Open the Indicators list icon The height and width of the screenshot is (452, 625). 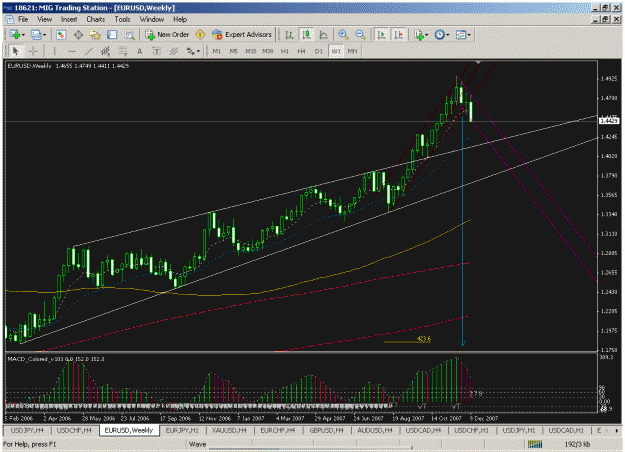point(418,35)
